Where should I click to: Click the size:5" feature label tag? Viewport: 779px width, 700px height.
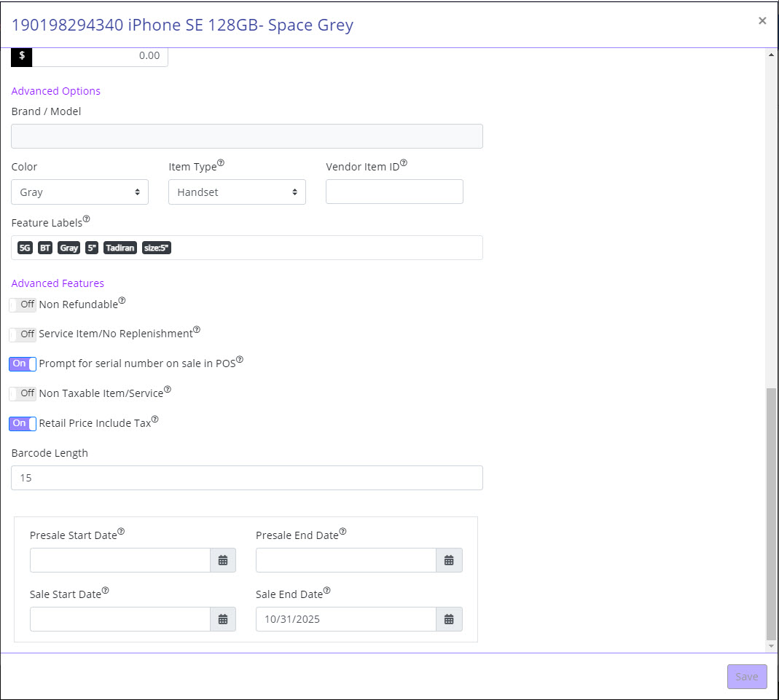pyautogui.click(x=157, y=248)
